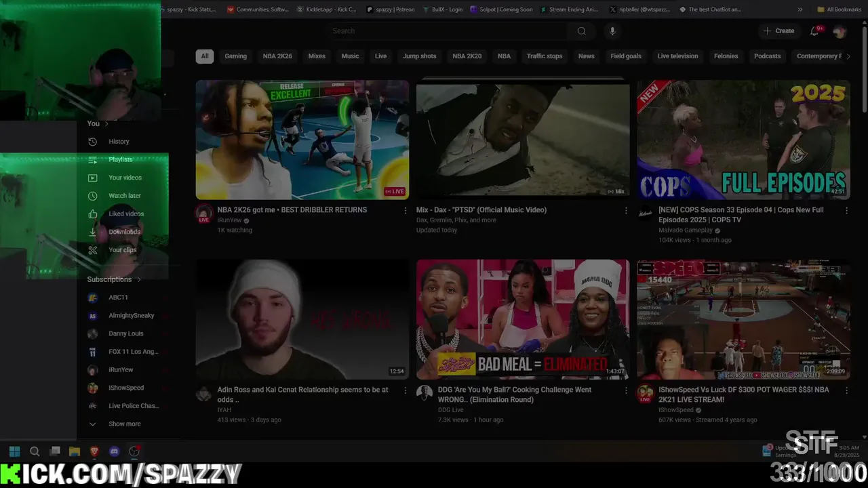Open History from the sidebar
868x488 pixels.
click(117, 142)
